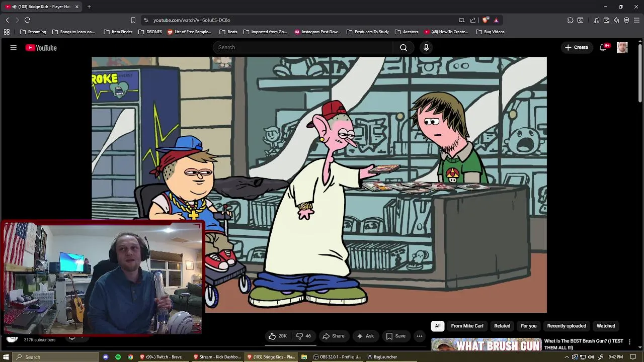Open the YouTube guide hamburger menu
Screen dimensions: 644x362
14,48
